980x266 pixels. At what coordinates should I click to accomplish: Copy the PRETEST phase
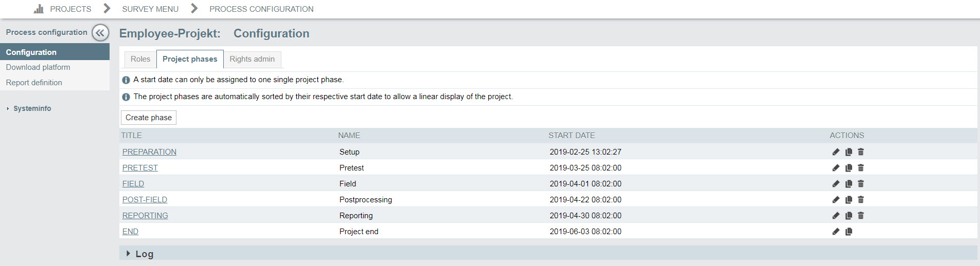coord(849,168)
